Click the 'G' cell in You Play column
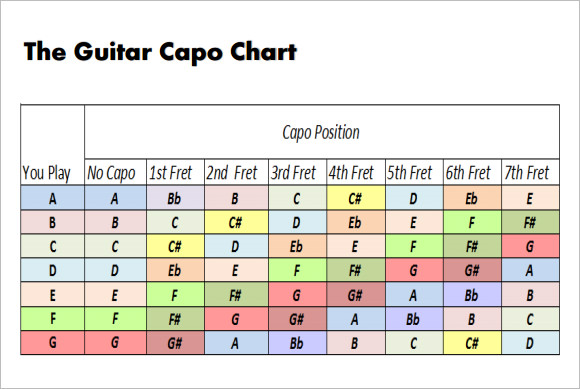The image size is (580, 389). 53,343
